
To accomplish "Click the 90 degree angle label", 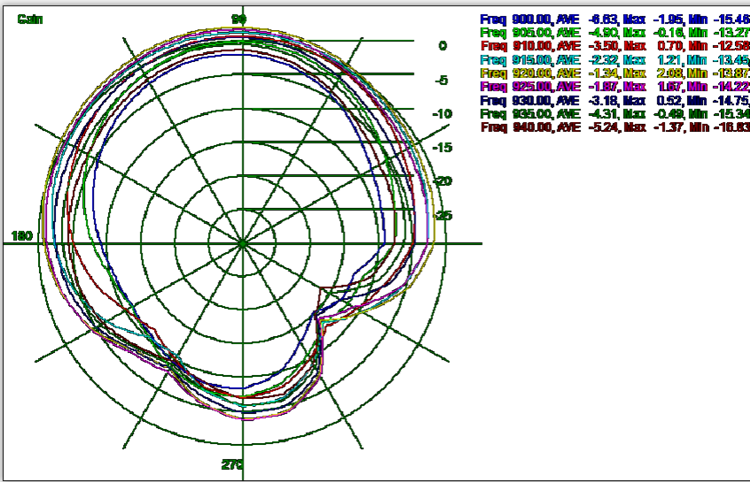I will [240, 19].
